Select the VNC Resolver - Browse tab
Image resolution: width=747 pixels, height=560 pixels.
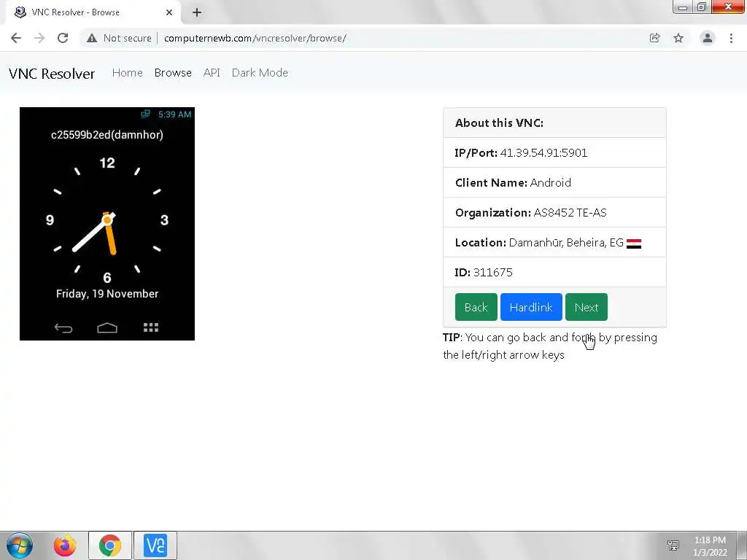[93, 12]
